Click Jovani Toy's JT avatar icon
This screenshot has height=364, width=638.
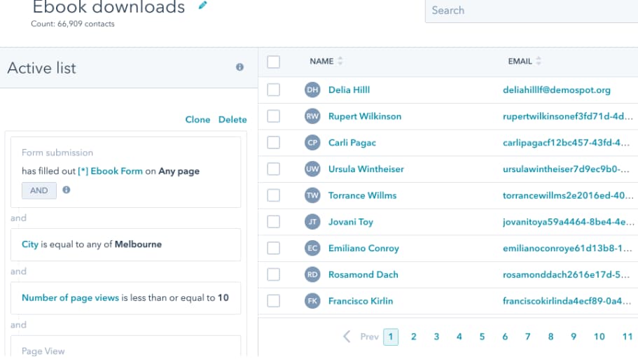click(x=312, y=222)
